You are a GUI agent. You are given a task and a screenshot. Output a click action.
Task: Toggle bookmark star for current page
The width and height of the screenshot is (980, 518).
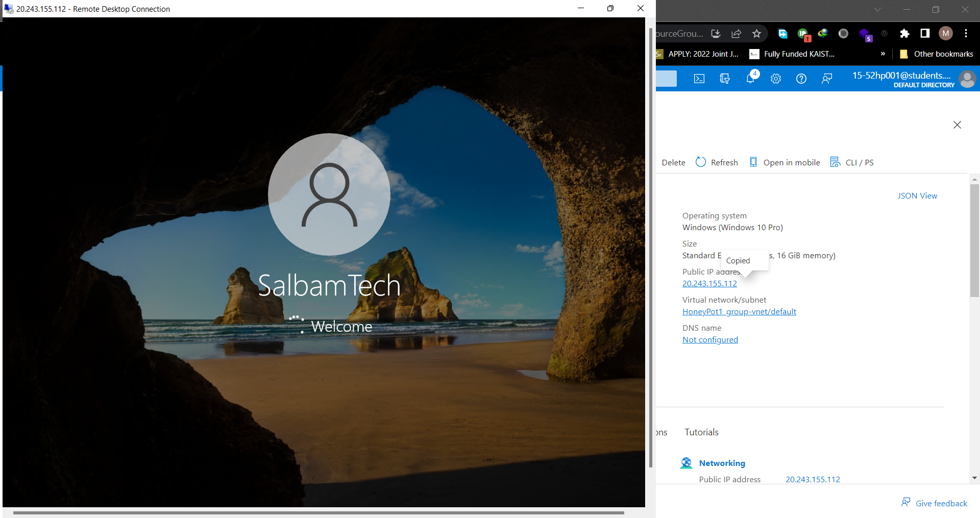(x=757, y=33)
